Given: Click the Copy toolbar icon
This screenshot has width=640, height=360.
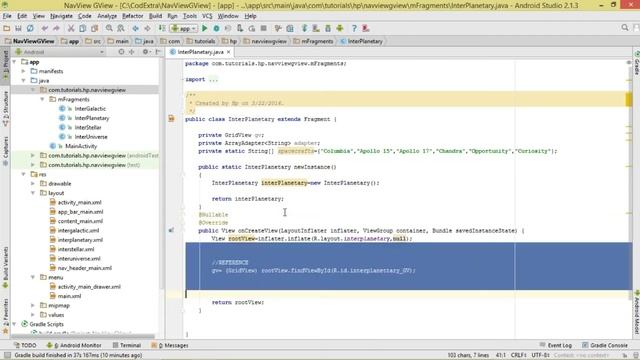Looking at the screenshot, I should pyautogui.click(x=82, y=28).
